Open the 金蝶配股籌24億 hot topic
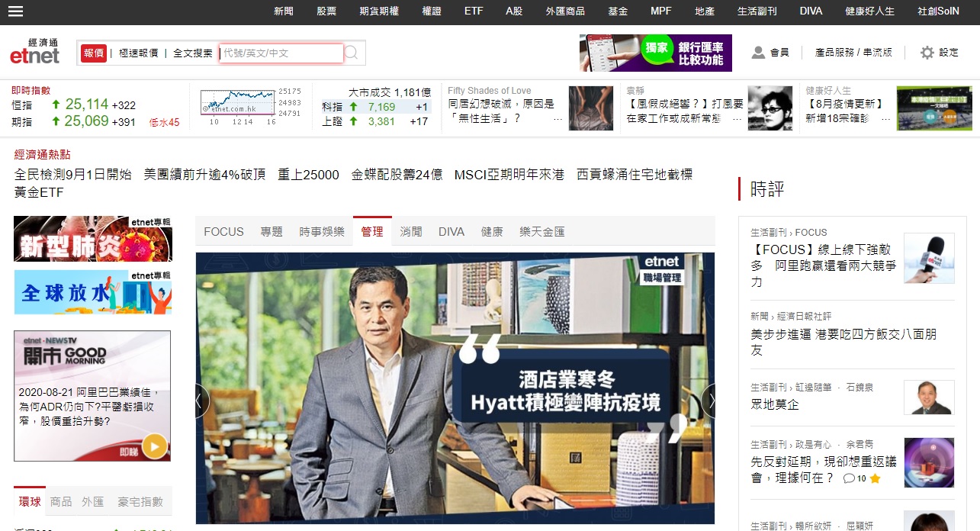This screenshot has width=980, height=531. point(397,175)
